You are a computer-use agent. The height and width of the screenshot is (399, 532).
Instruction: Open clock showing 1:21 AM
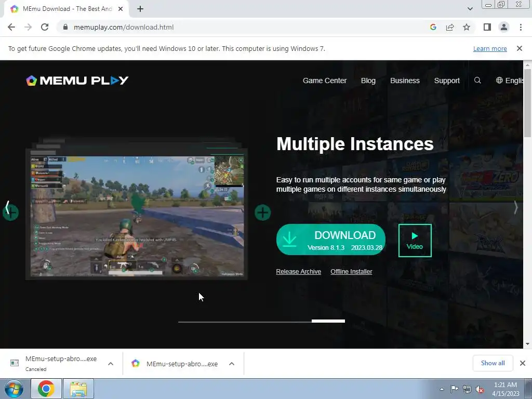(x=506, y=389)
